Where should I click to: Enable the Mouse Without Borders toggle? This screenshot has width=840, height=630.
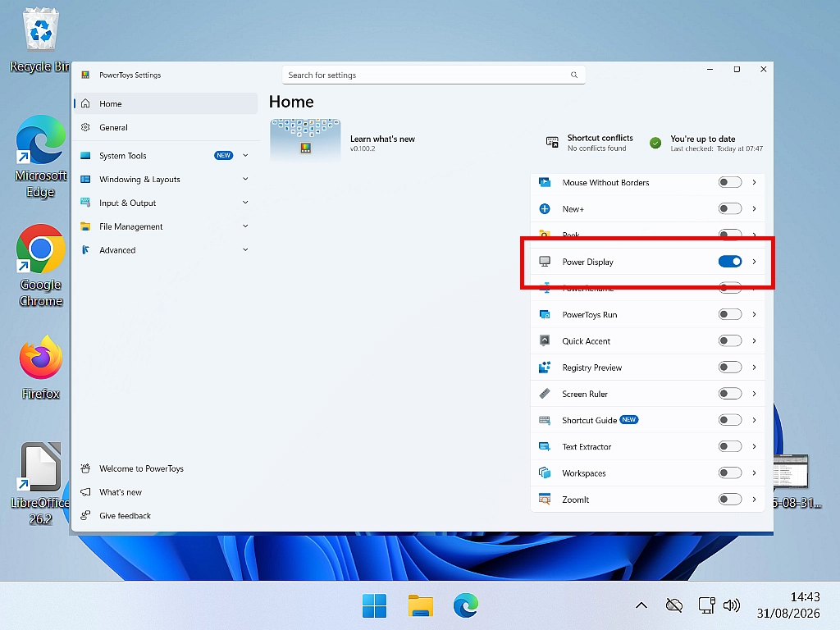[729, 183]
